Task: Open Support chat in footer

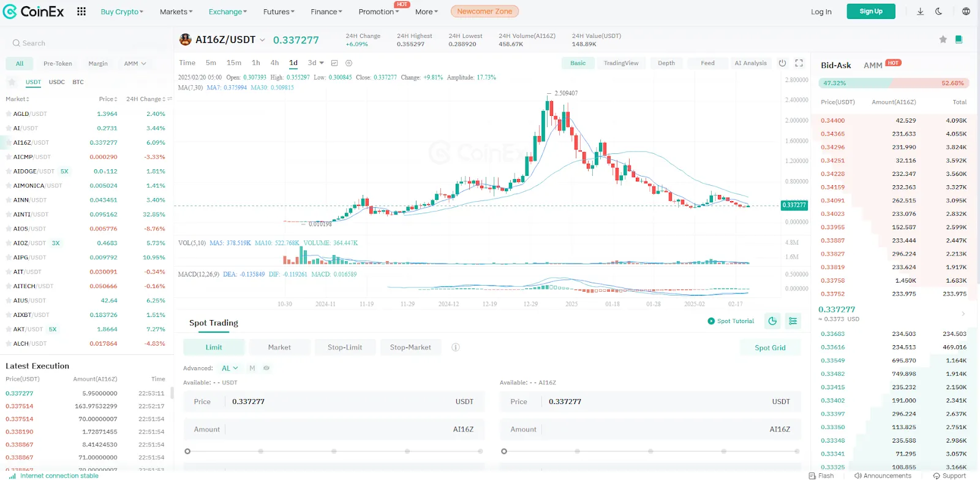Action: 949,476
